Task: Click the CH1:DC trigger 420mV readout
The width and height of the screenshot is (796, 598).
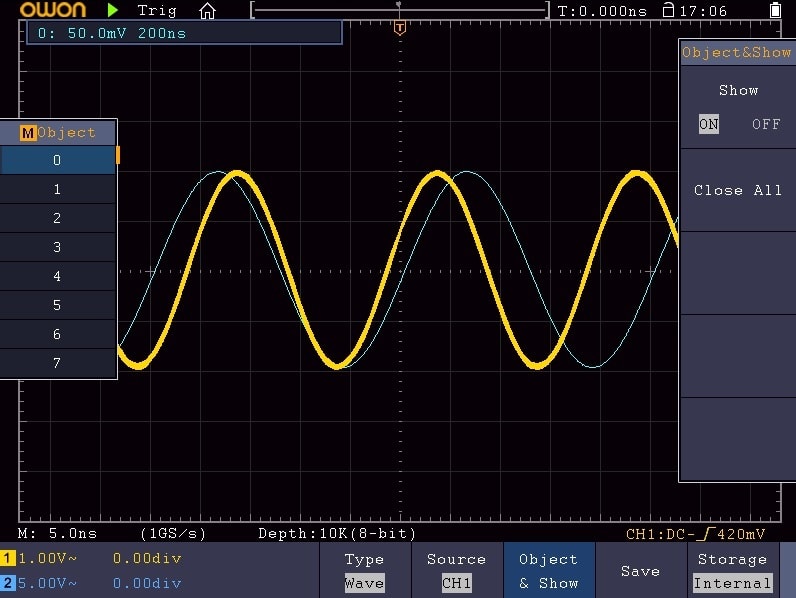Action: pos(695,534)
